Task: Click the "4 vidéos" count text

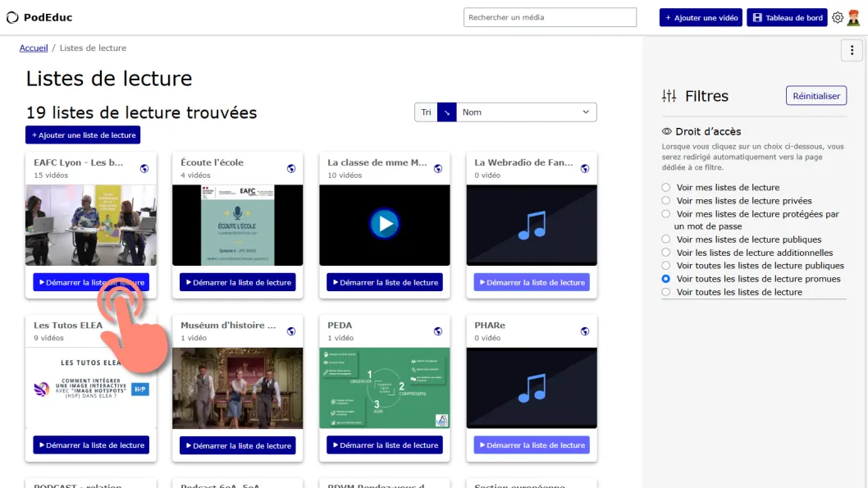Action: [x=195, y=176]
